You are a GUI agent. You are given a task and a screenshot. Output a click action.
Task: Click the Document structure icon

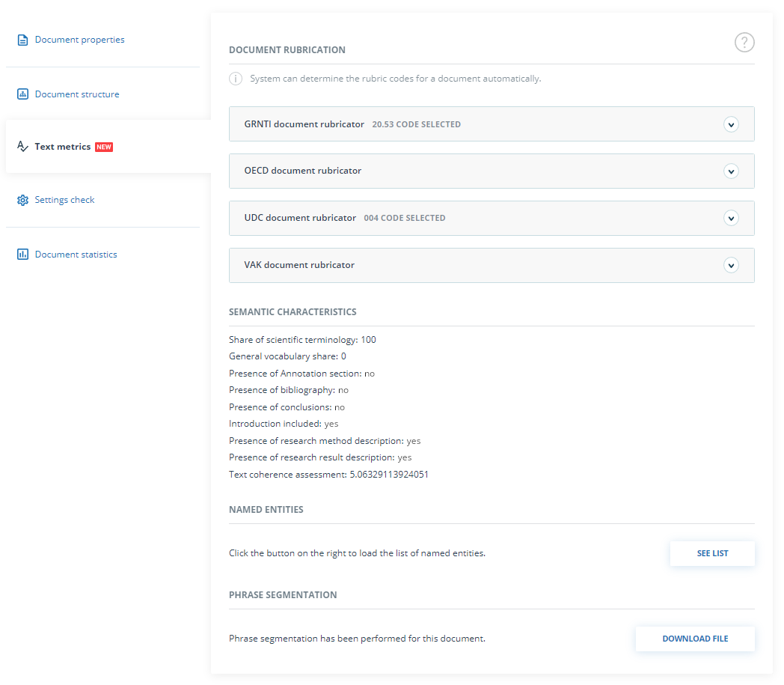(x=22, y=94)
